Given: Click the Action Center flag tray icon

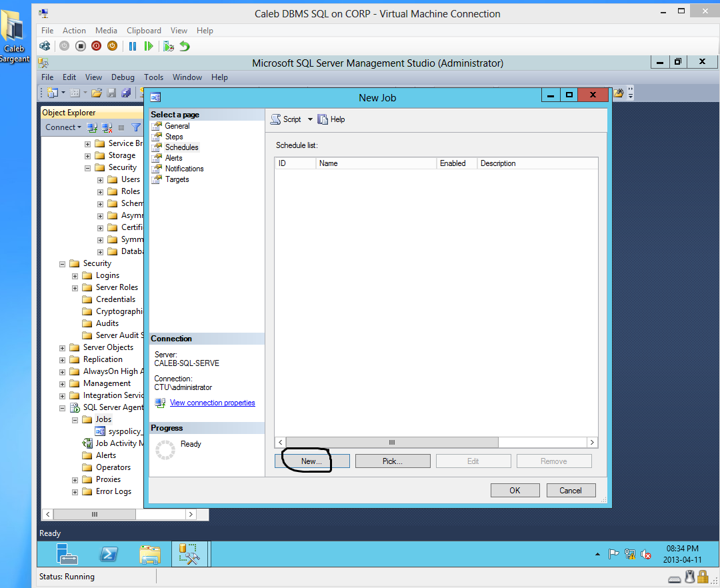Looking at the screenshot, I should tap(613, 555).
